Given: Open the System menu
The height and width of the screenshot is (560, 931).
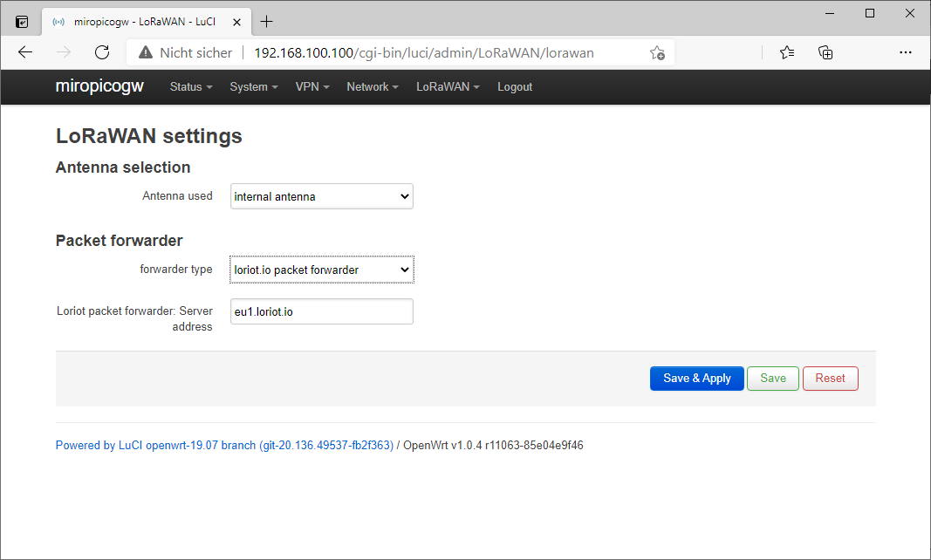Looking at the screenshot, I should tap(253, 87).
